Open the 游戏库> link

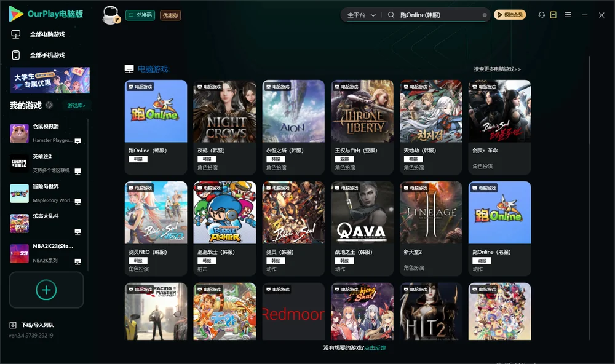(x=76, y=106)
